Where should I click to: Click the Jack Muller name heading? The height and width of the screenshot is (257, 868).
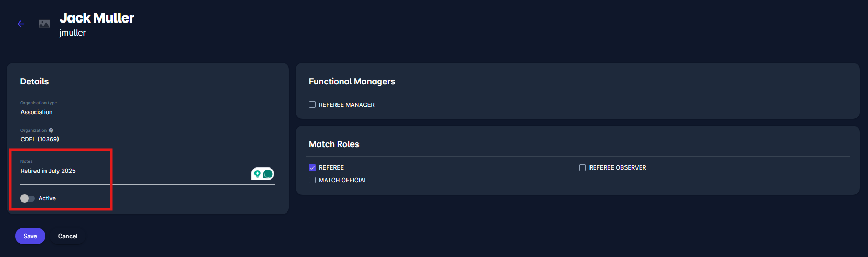click(x=97, y=18)
